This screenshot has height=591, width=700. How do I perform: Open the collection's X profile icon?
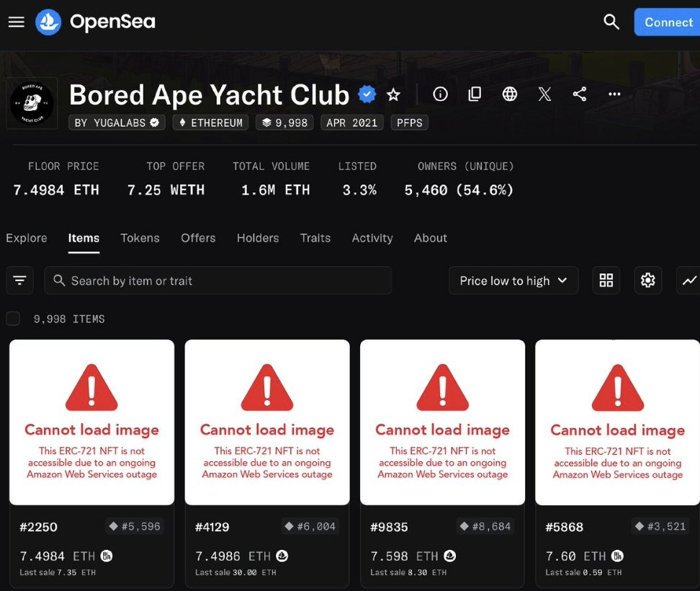(544, 94)
